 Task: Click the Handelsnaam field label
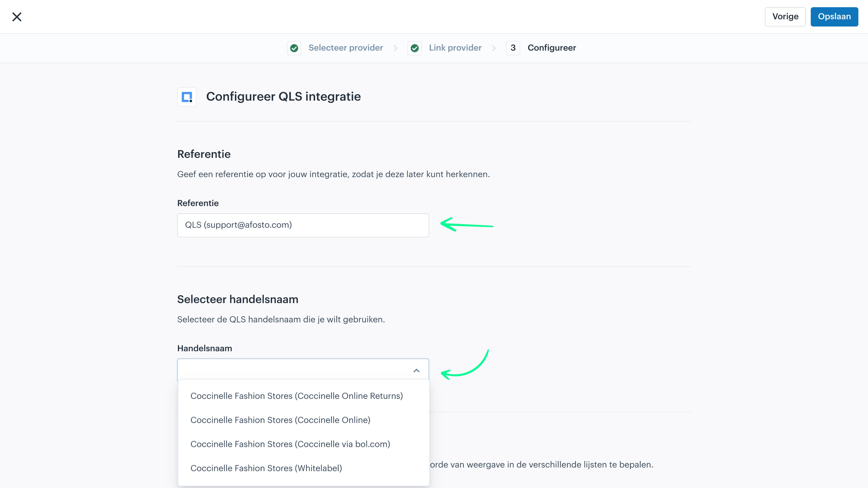[x=205, y=348]
